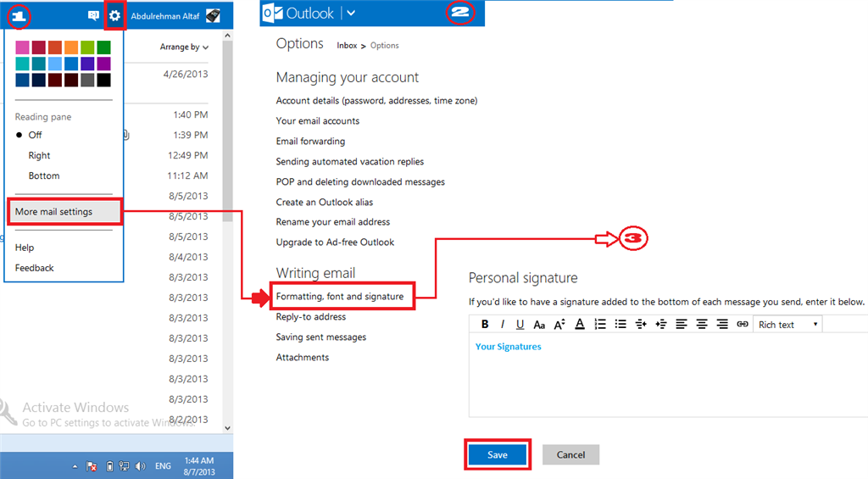Align signature text right
The height and width of the screenshot is (479, 868).
[722, 325]
